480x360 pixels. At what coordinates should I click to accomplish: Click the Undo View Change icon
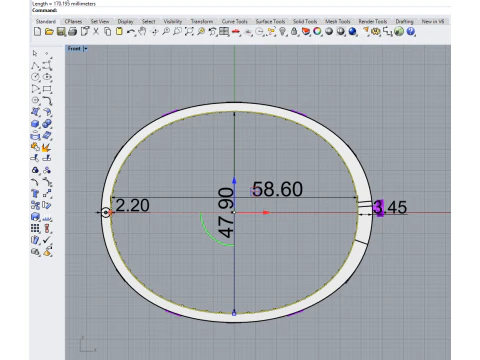tap(212, 32)
